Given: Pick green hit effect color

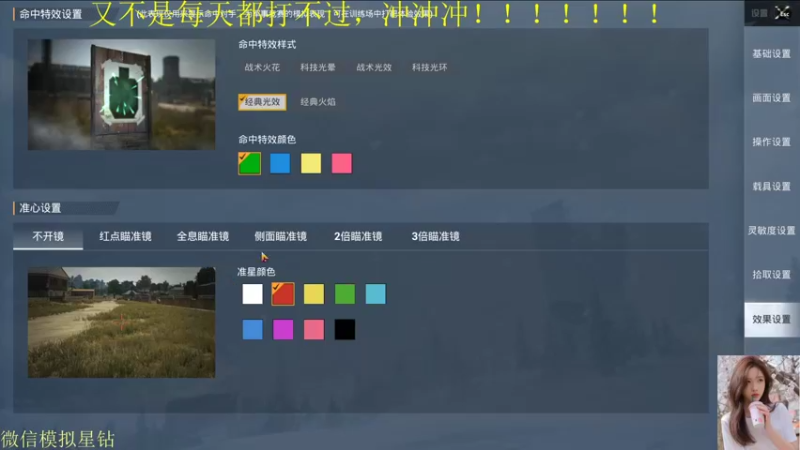Looking at the screenshot, I should 249,164.
